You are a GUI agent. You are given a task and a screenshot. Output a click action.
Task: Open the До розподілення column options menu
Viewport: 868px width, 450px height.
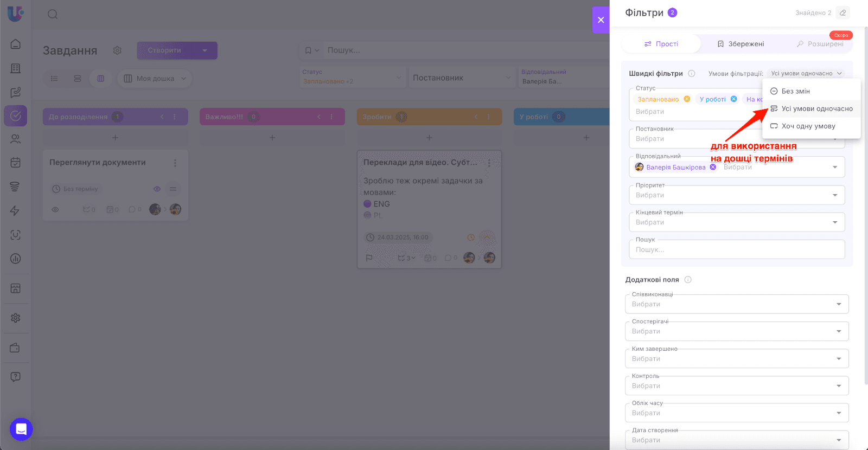pos(175,117)
